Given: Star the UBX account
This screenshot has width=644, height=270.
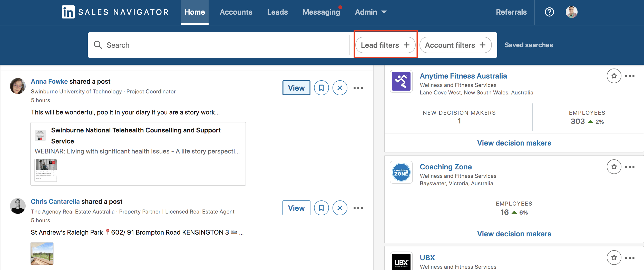Looking at the screenshot, I should point(614,258).
